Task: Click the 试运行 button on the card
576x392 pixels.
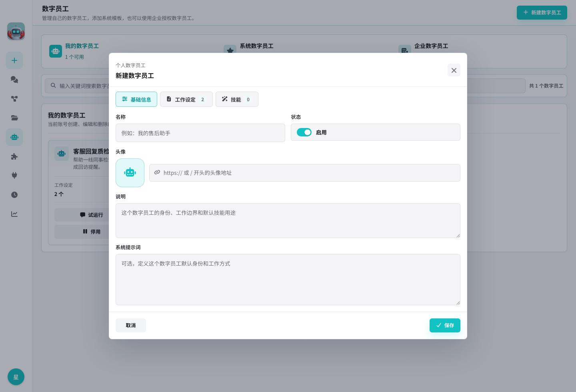Action: [x=91, y=215]
